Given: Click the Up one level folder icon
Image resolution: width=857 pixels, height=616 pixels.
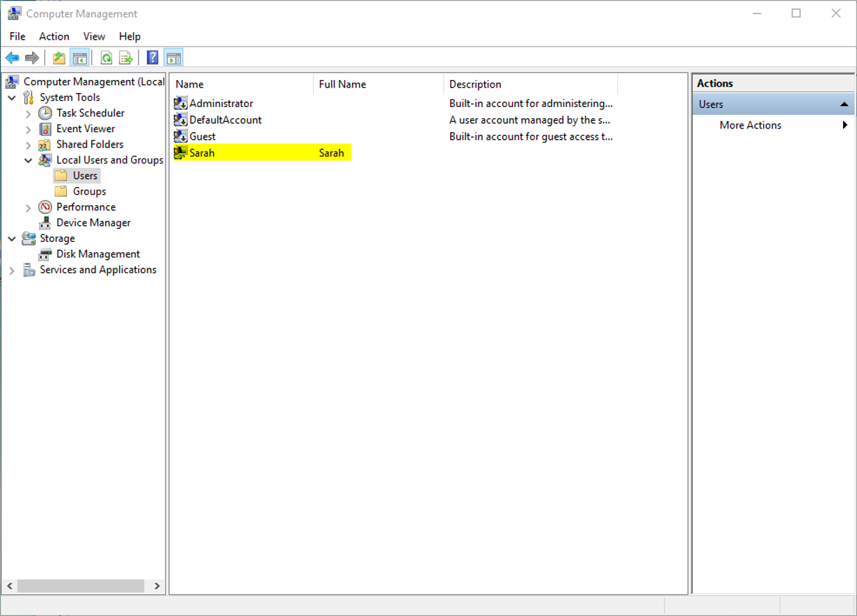Looking at the screenshot, I should tap(59, 58).
